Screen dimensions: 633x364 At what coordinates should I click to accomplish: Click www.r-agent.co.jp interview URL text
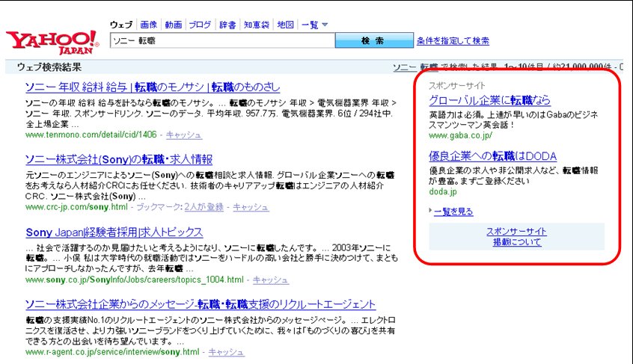[x=112, y=352]
